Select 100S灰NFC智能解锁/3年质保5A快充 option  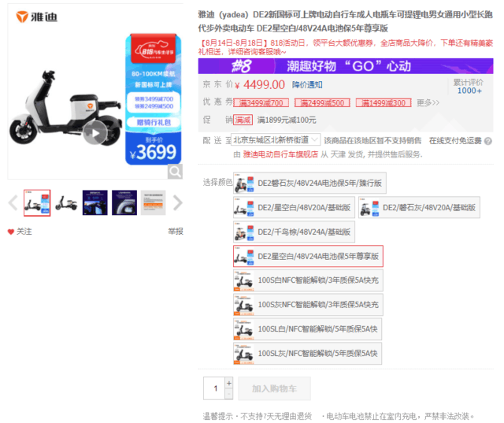(x=308, y=305)
